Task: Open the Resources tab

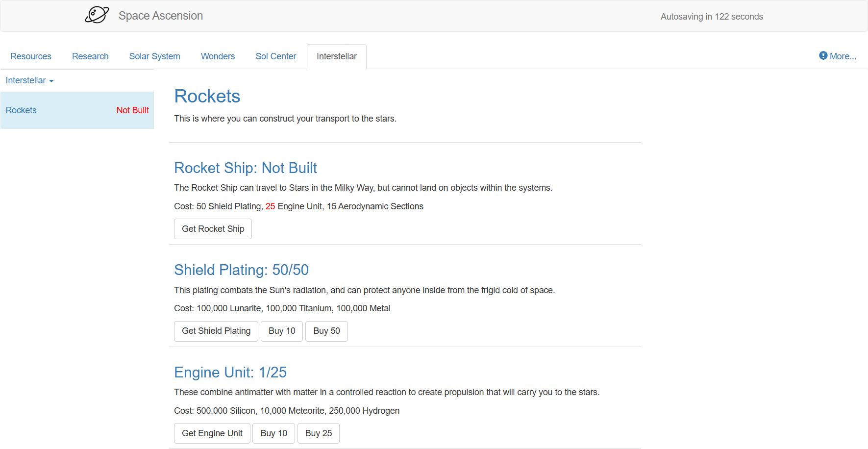Action: click(31, 56)
